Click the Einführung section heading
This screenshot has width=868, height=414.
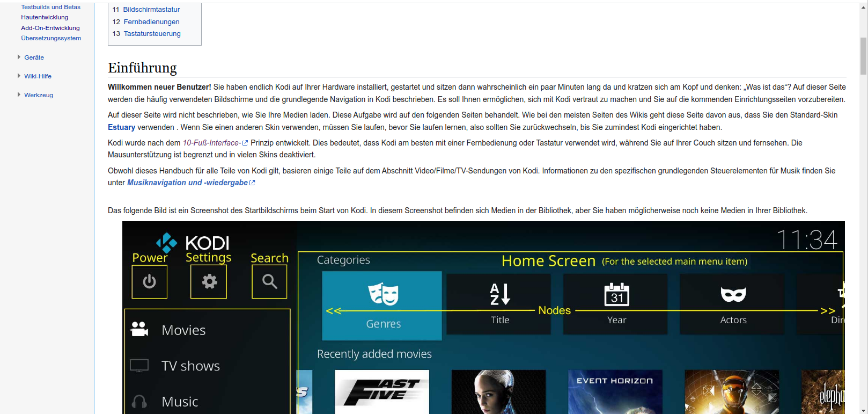coord(142,68)
